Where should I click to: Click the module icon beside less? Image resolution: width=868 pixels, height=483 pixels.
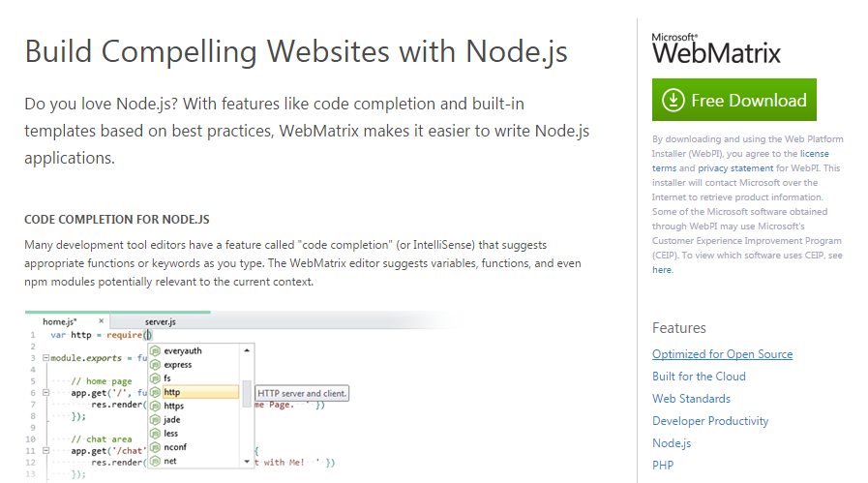click(x=156, y=433)
